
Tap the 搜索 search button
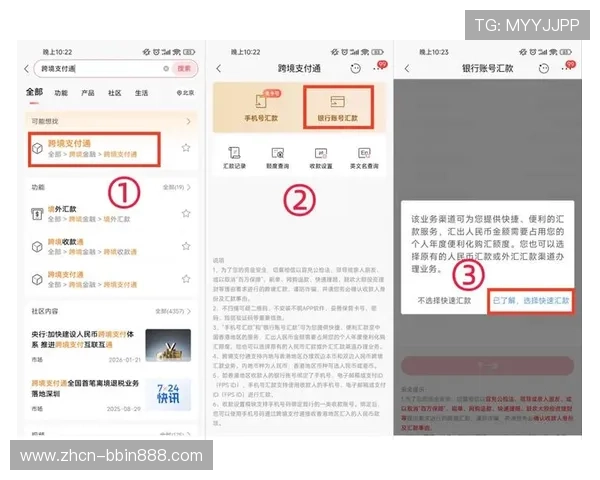tap(184, 69)
